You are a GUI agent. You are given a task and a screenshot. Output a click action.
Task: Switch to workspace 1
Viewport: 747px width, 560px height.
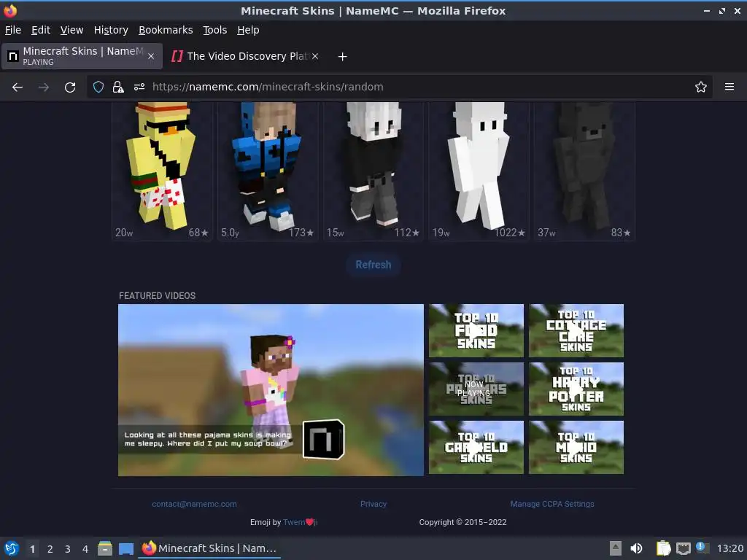point(32,549)
